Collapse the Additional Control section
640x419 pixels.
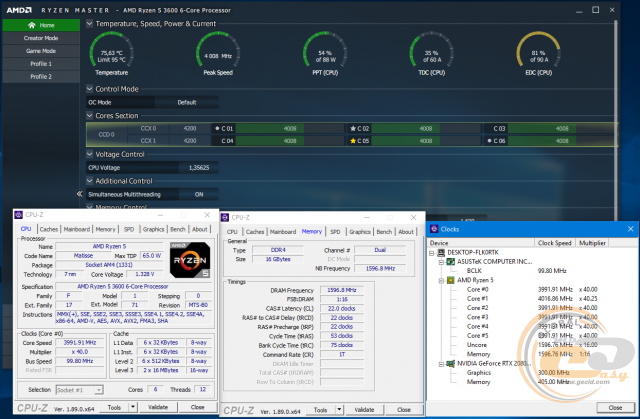point(89,180)
